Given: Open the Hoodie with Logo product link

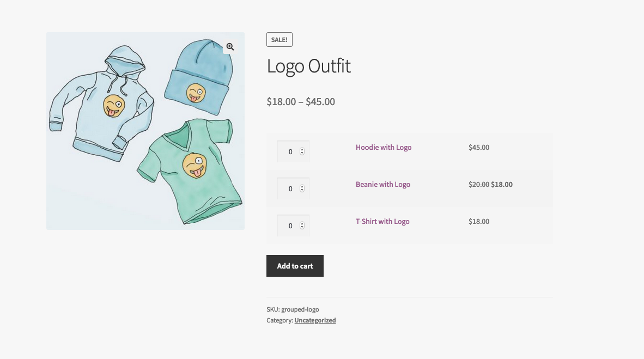Looking at the screenshot, I should (384, 147).
